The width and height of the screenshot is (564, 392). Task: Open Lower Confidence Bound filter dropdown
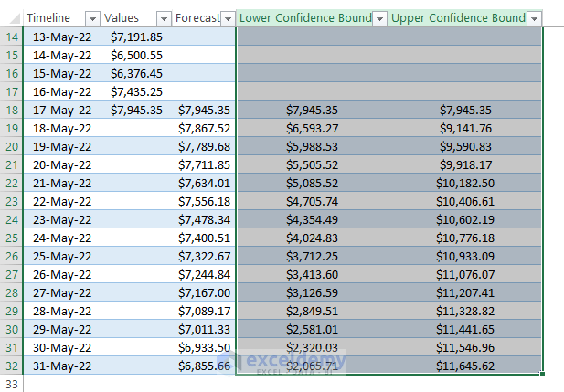click(x=380, y=18)
